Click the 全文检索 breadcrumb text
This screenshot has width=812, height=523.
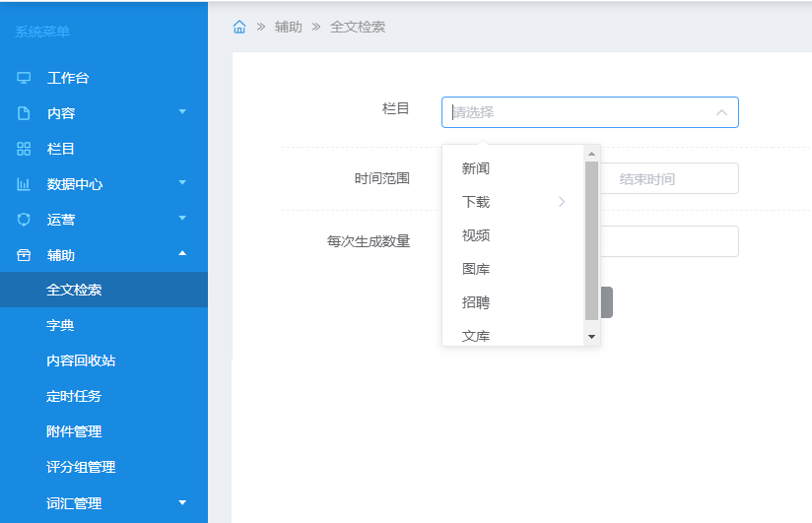coord(358,27)
